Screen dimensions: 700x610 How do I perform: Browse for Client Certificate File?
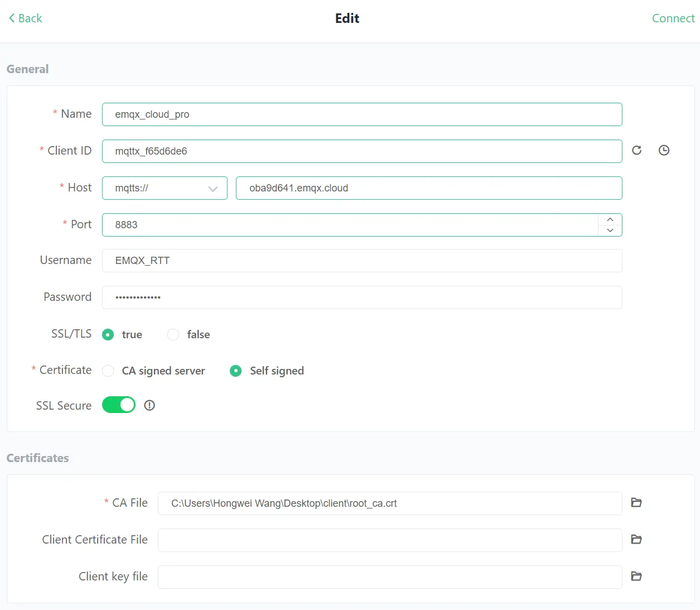pyautogui.click(x=636, y=540)
